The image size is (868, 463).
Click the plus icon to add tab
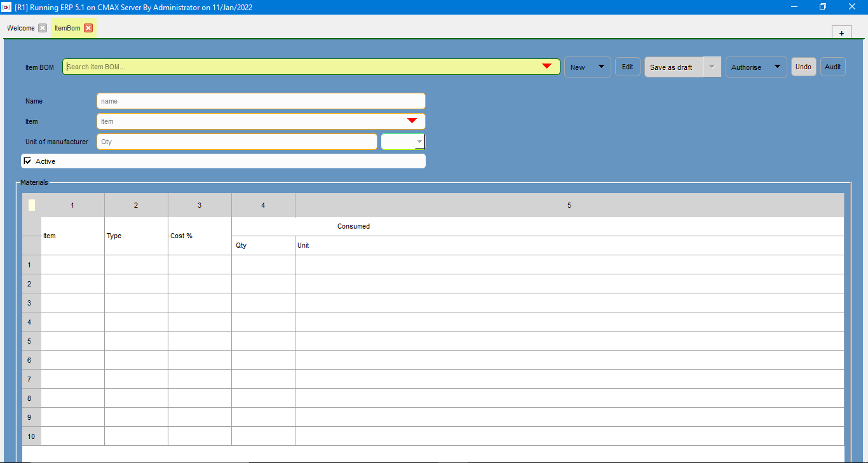click(841, 33)
